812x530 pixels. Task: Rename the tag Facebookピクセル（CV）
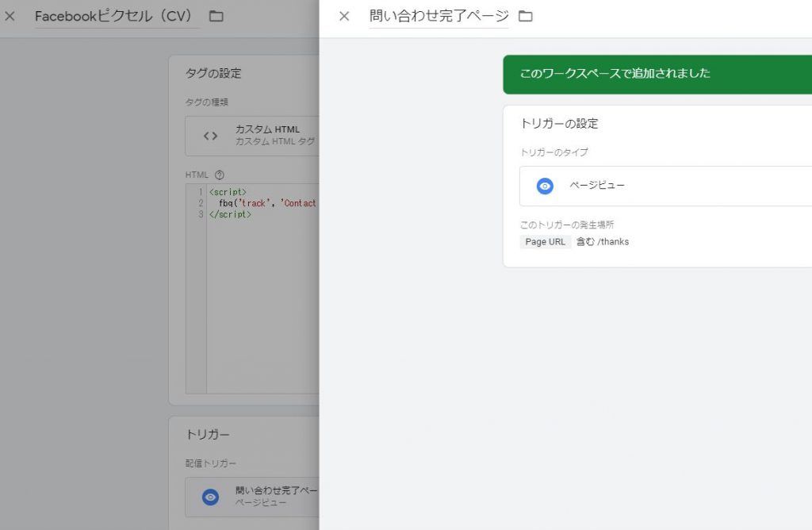115,15
